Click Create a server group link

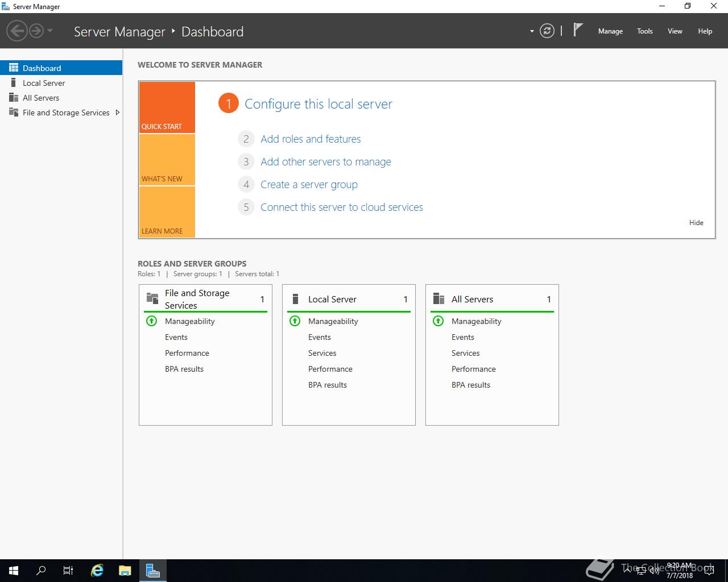pyautogui.click(x=309, y=184)
